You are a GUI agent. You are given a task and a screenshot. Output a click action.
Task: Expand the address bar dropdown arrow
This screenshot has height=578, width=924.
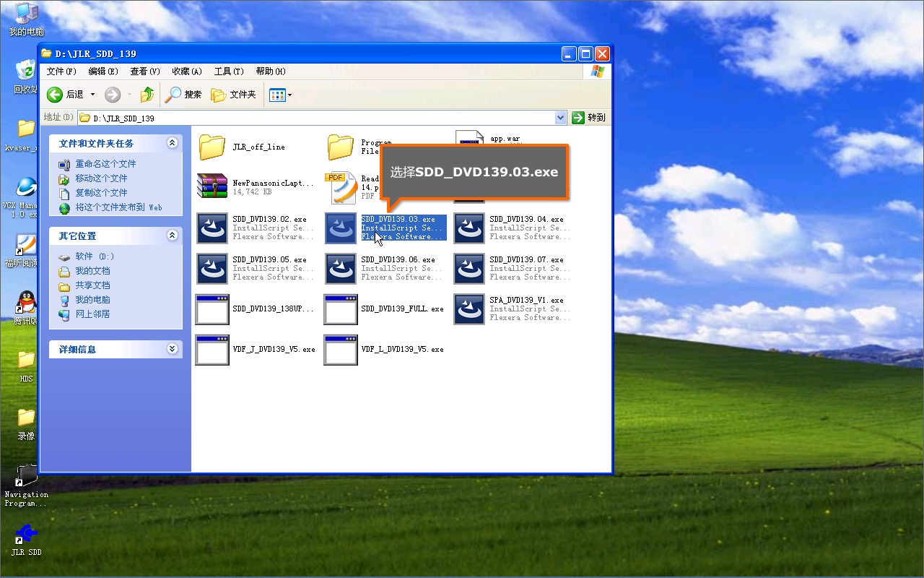tap(561, 118)
